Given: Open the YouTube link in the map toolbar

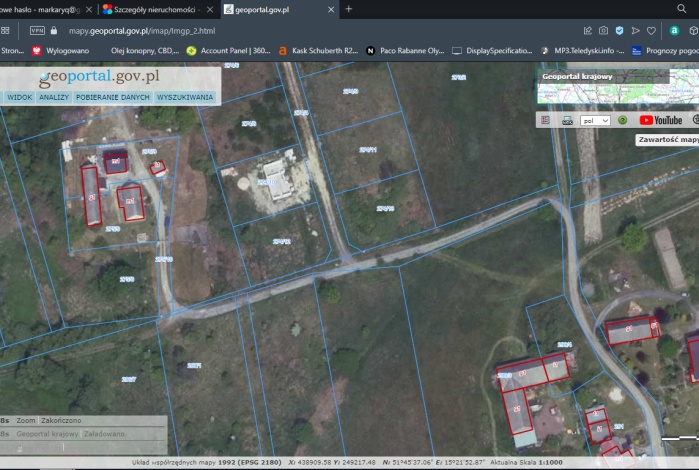Looking at the screenshot, I should [661, 120].
